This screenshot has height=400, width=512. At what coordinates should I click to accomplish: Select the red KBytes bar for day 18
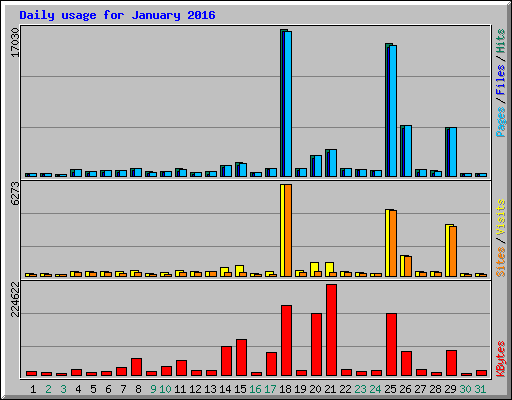pyautogui.click(x=286, y=341)
